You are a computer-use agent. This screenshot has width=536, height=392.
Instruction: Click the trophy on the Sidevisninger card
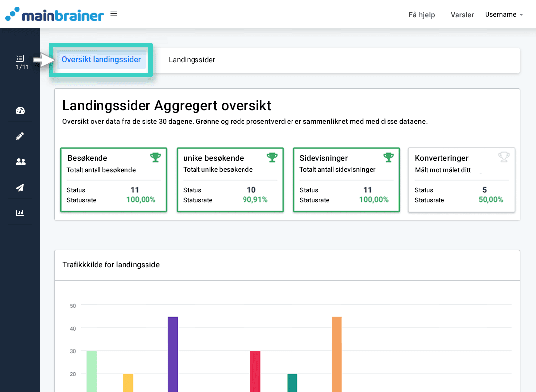pos(388,156)
